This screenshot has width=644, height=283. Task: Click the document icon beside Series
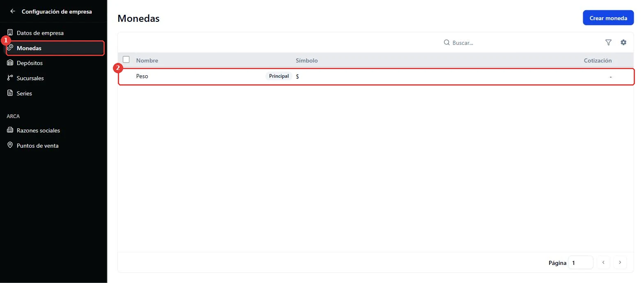pos(10,93)
